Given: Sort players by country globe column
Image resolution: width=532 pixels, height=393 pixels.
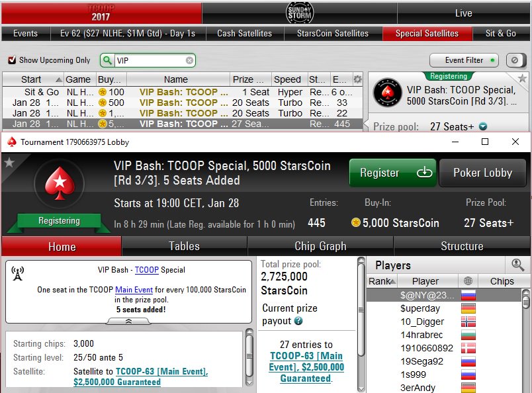Looking at the screenshot, I should point(468,281).
